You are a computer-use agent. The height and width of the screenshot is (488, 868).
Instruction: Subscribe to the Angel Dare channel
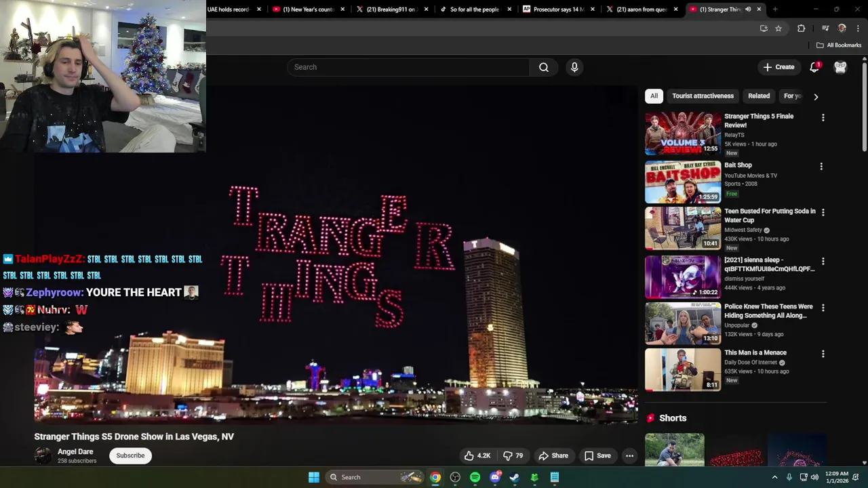[130, 455]
